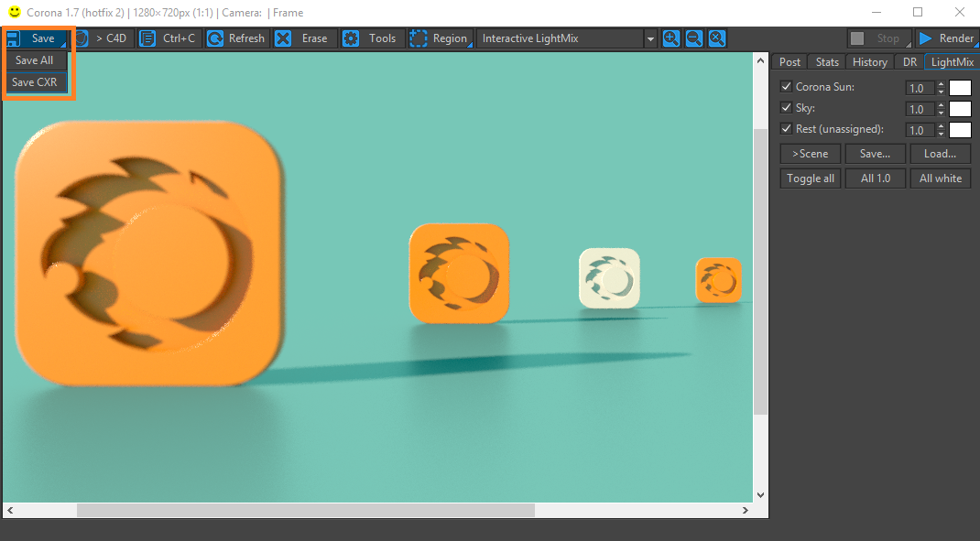
Task: Activate the Region render tool
Action: pyautogui.click(x=440, y=38)
